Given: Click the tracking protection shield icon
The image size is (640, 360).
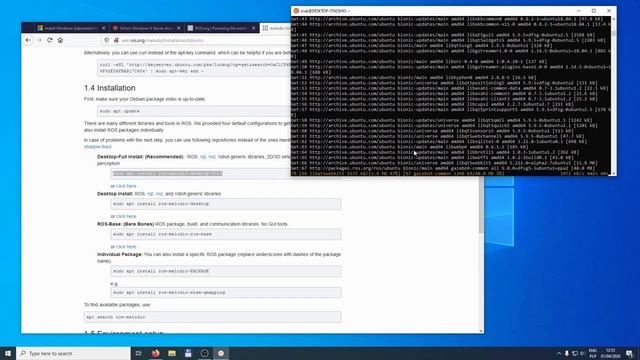Looking at the screenshot, I should point(107,40).
